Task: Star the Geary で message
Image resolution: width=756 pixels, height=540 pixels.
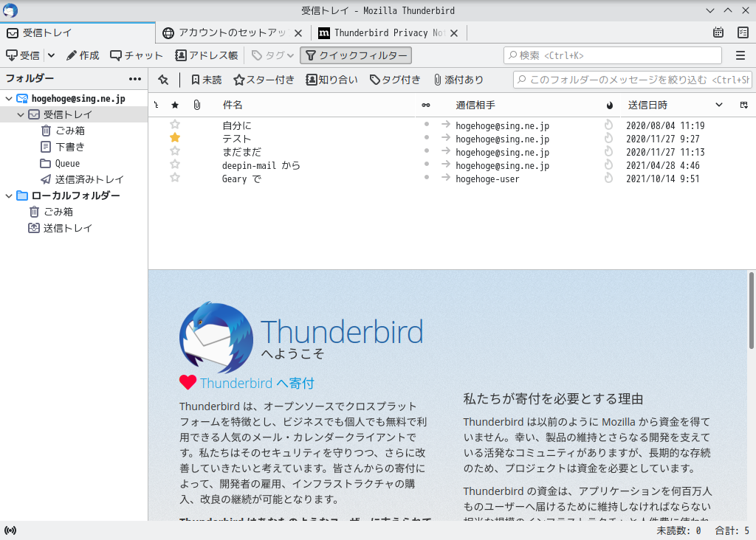Action: click(x=175, y=177)
